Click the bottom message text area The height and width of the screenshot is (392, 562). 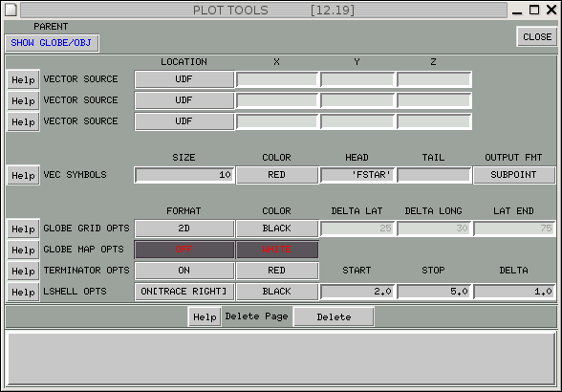(x=281, y=359)
